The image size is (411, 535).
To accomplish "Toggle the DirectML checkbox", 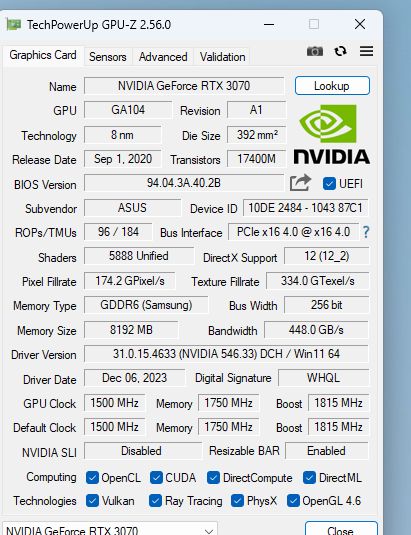I will click(309, 478).
